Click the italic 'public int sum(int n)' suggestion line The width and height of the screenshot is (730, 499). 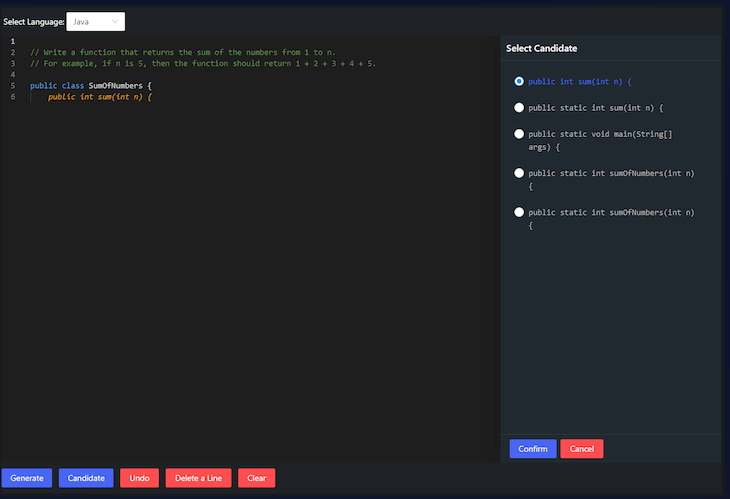100,97
